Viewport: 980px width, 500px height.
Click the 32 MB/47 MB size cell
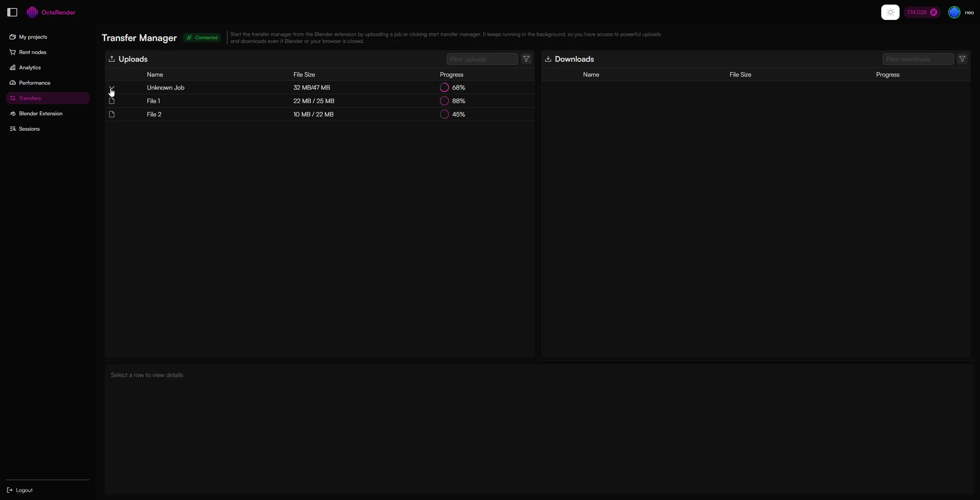pyautogui.click(x=312, y=87)
